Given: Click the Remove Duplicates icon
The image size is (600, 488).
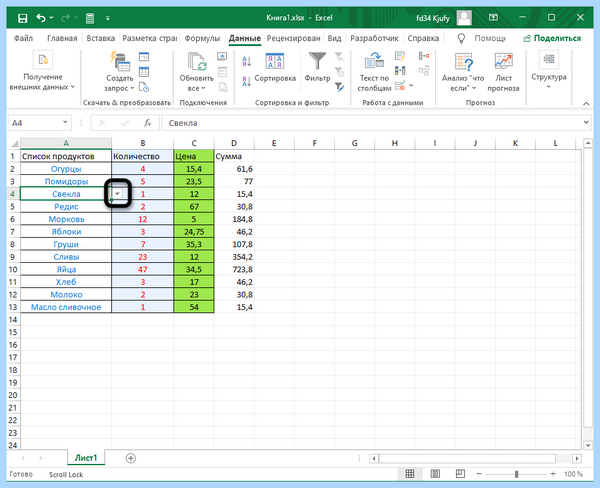Looking at the screenshot, I should (400, 71).
